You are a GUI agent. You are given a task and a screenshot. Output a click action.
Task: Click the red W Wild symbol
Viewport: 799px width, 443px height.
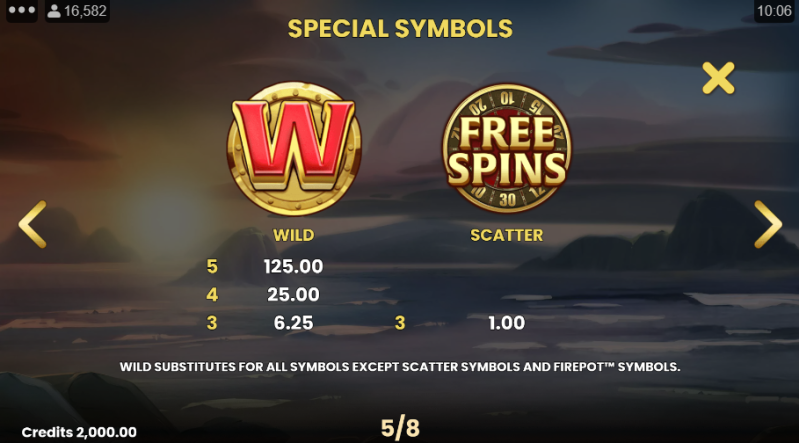click(294, 148)
